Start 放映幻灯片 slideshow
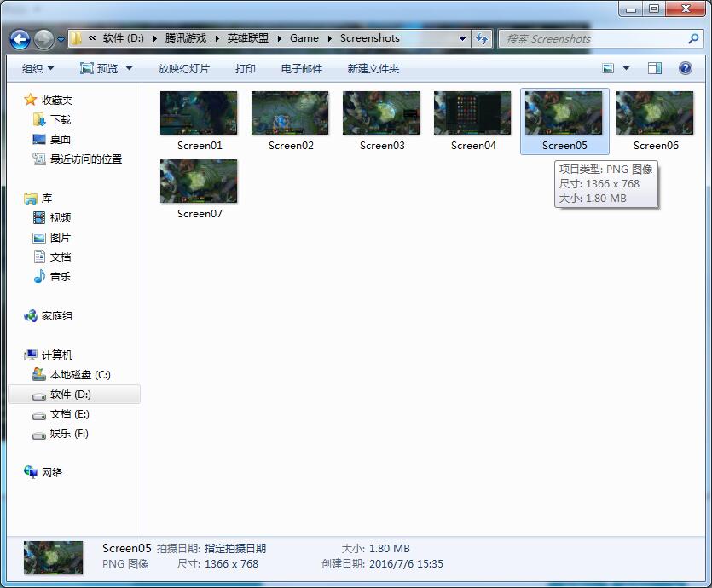712x588 pixels. 184,68
